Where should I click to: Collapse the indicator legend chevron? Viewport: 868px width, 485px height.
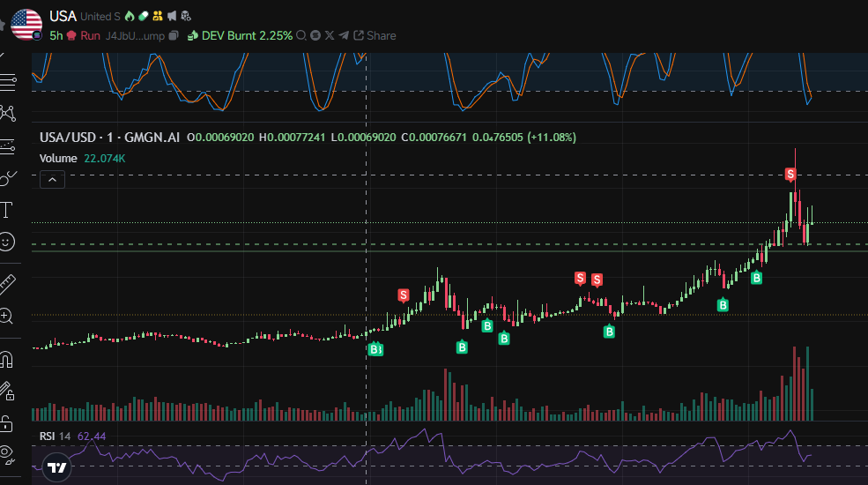click(x=52, y=179)
